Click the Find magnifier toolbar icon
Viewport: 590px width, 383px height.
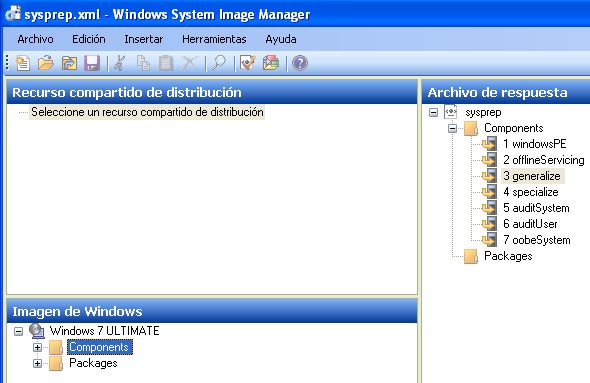point(219,63)
